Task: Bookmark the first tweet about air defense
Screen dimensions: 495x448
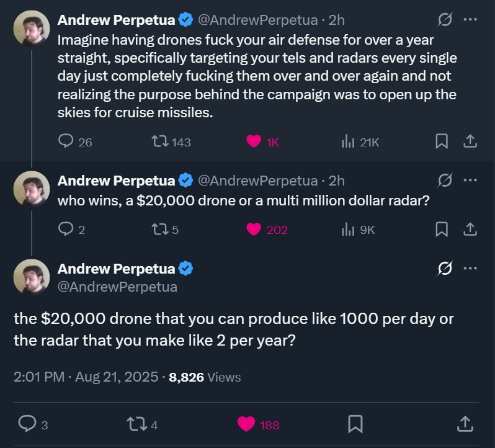Action: [x=442, y=141]
